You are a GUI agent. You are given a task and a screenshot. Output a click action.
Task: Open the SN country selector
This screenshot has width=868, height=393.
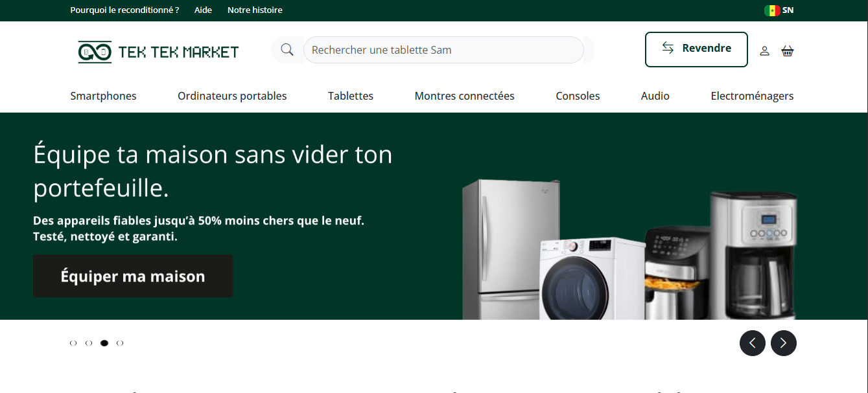pos(779,10)
